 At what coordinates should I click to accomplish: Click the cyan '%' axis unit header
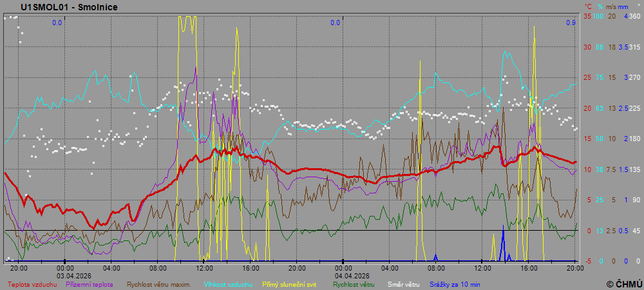600,6
